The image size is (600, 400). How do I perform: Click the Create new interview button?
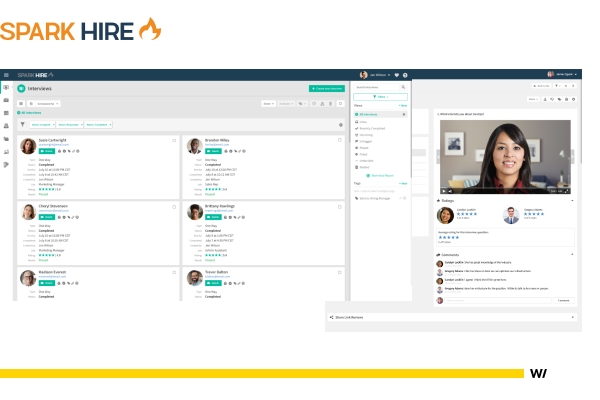[327, 88]
